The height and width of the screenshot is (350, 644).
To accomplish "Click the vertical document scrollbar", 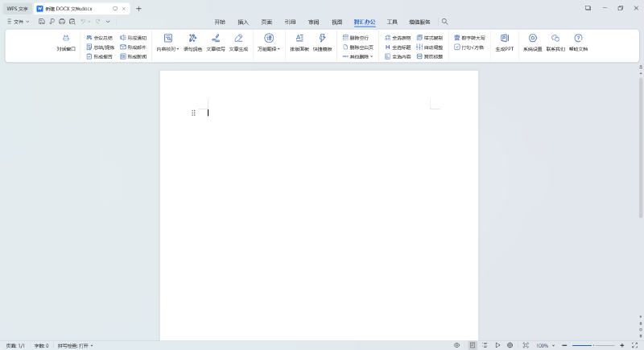I will click(640, 148).
